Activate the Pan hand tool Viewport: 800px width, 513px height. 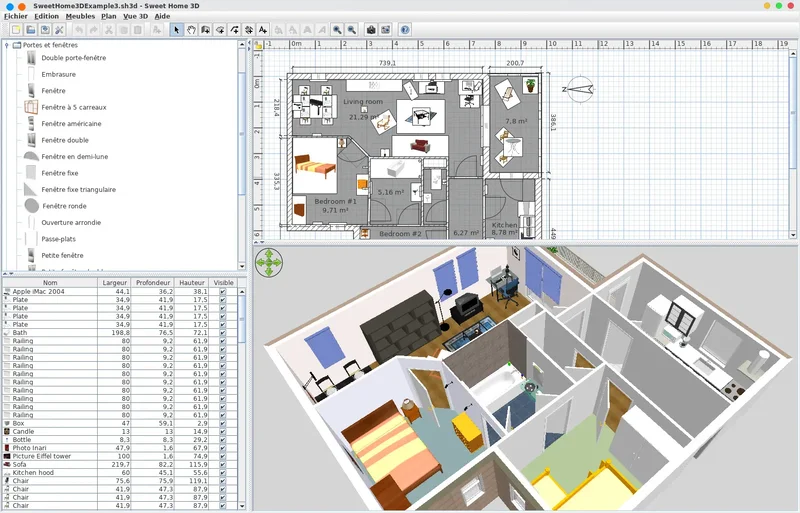[x=191, y=30]
